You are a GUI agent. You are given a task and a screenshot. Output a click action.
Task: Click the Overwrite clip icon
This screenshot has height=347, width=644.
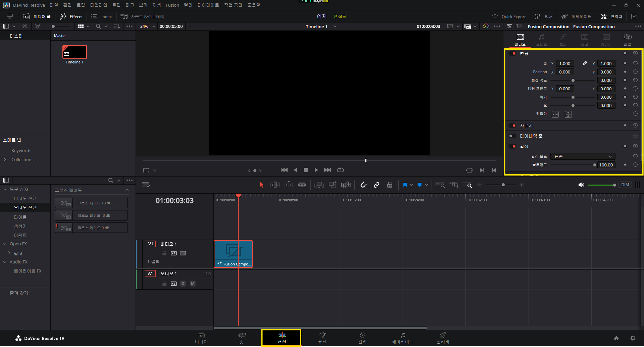[x=333, y=185]
